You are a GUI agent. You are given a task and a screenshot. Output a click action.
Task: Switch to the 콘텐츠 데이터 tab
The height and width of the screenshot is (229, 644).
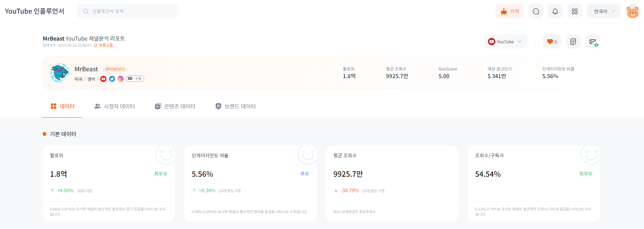point(175,106)
